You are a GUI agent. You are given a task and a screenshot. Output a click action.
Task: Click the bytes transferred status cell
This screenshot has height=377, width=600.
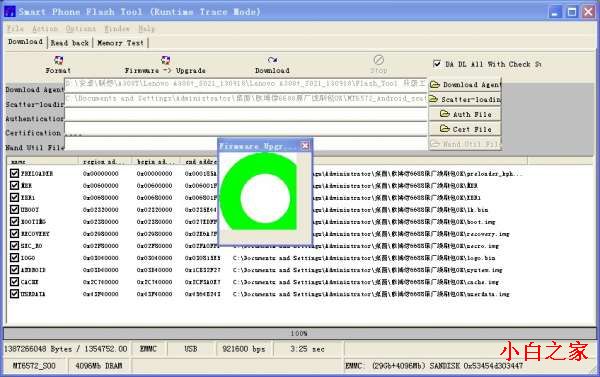pos(66,349)
